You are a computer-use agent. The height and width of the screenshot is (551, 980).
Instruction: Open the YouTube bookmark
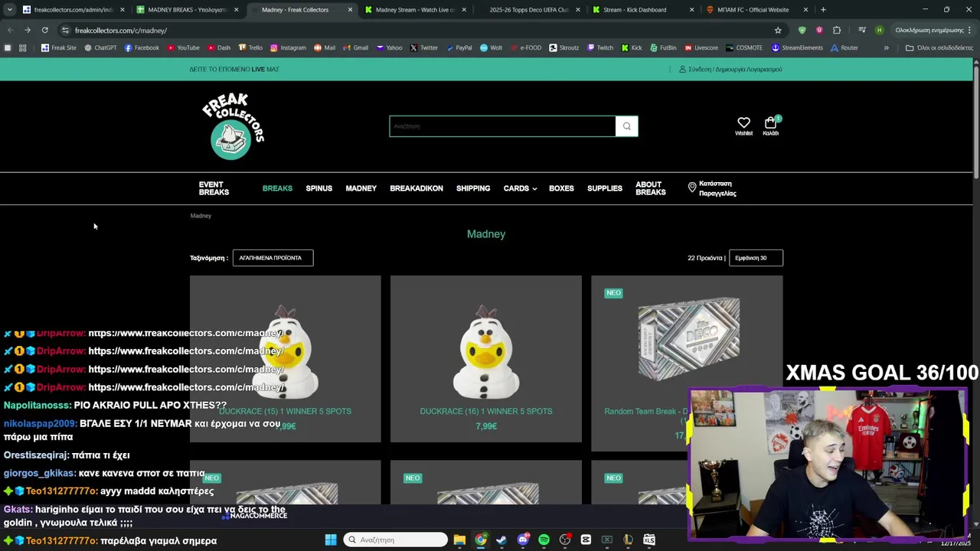(x=183, y=47)
